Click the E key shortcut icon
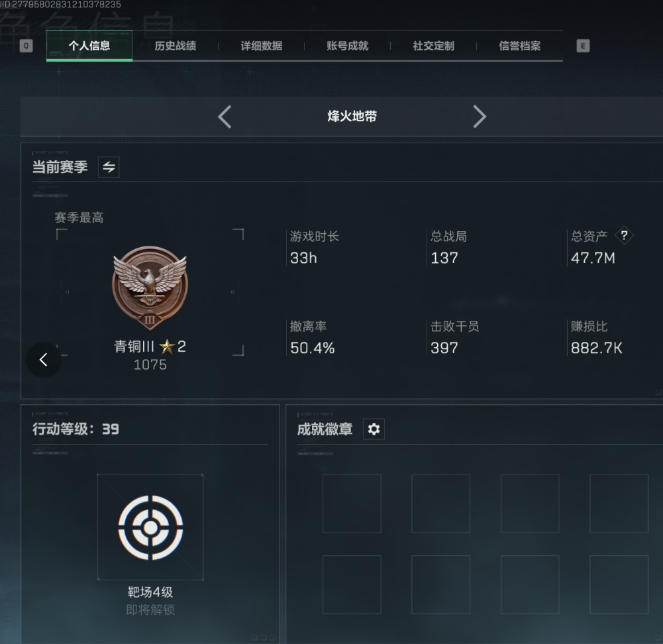 tap(583, 46)
